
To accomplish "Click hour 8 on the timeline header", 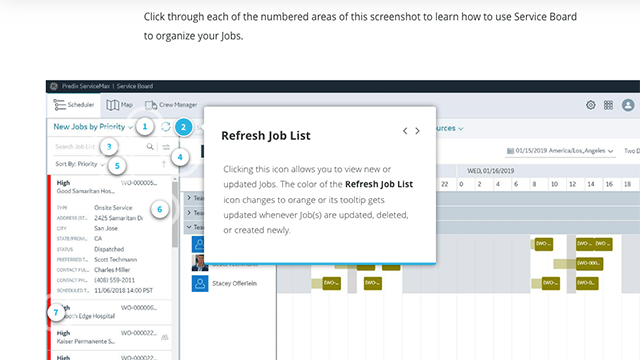I will (534, 184).
